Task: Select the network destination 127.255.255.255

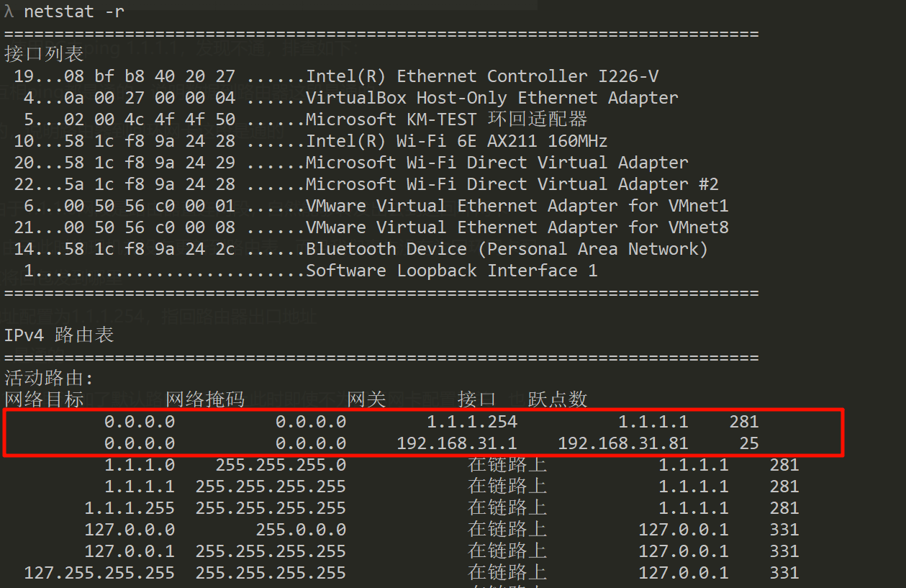Action: click(99, 573)
